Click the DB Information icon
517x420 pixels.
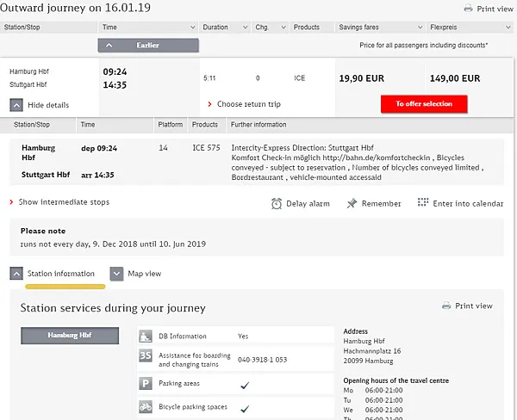point(146,337)
